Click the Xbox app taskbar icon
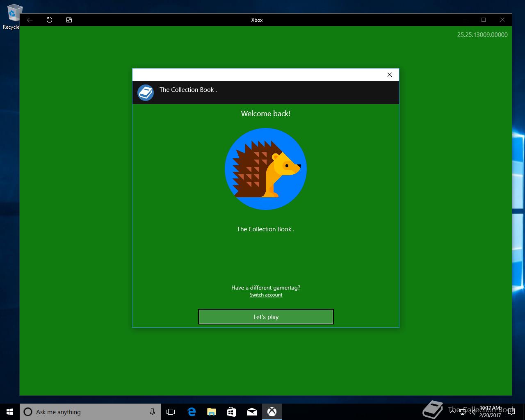 [272, 412]
